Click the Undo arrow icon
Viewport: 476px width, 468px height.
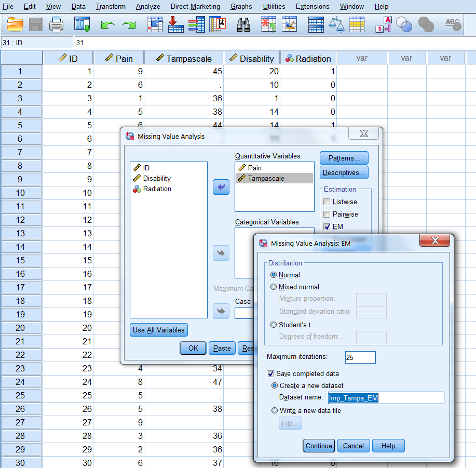[108, 24]
